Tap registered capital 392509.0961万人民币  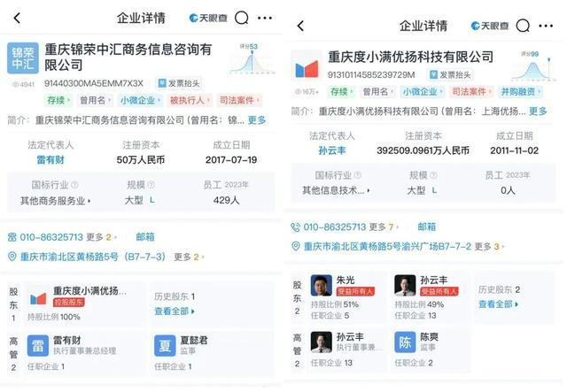[423, 150]
